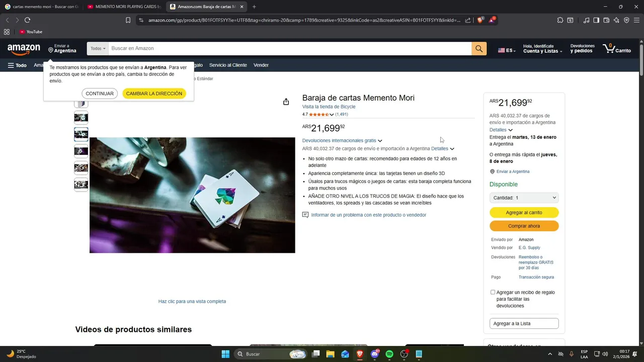Open Spotify from the taskbar
Viewport: 644px width, 362px height.
coord(389,354)
